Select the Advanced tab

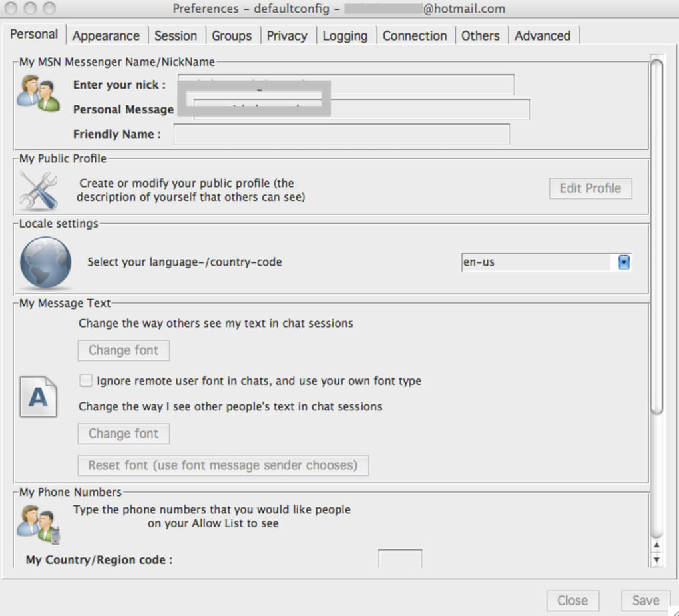click(x=542, y=35)
